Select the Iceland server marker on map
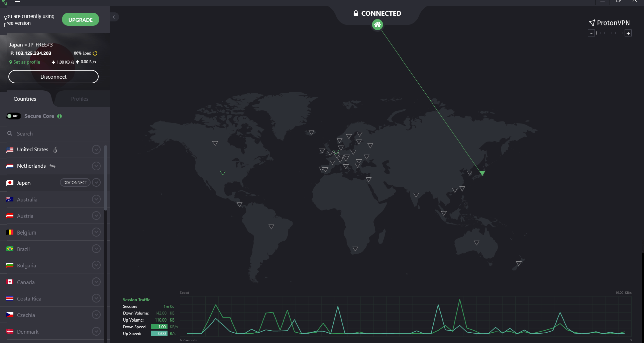Screen dimensions: 644x343 311,133
